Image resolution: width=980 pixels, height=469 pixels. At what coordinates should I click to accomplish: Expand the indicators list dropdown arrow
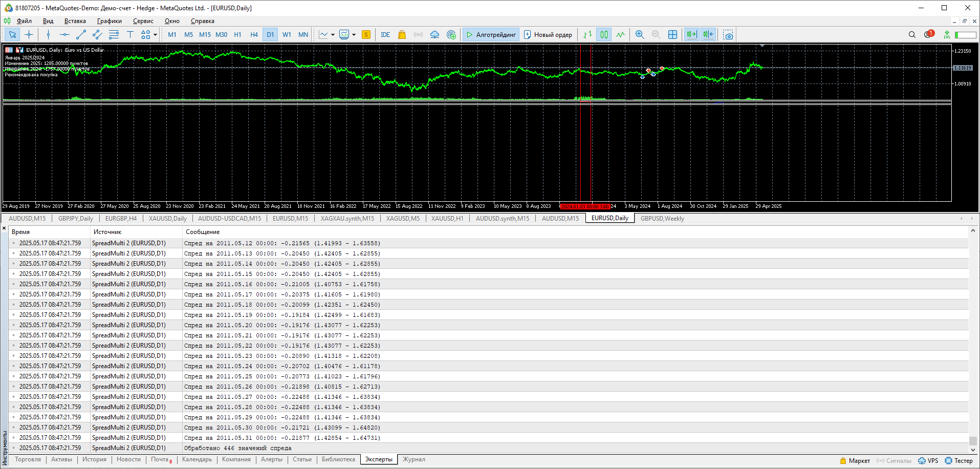pyautogui.click(x=354, y=35)
